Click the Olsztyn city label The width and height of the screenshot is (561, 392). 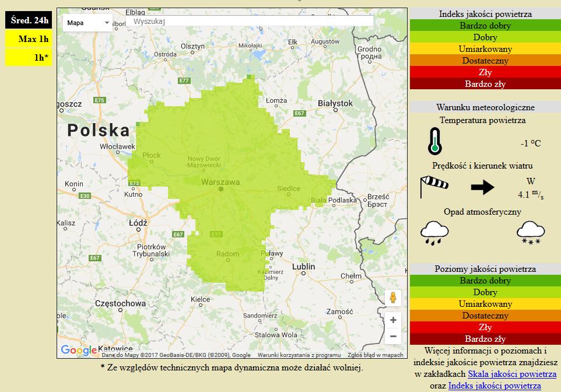click(192, 46)
